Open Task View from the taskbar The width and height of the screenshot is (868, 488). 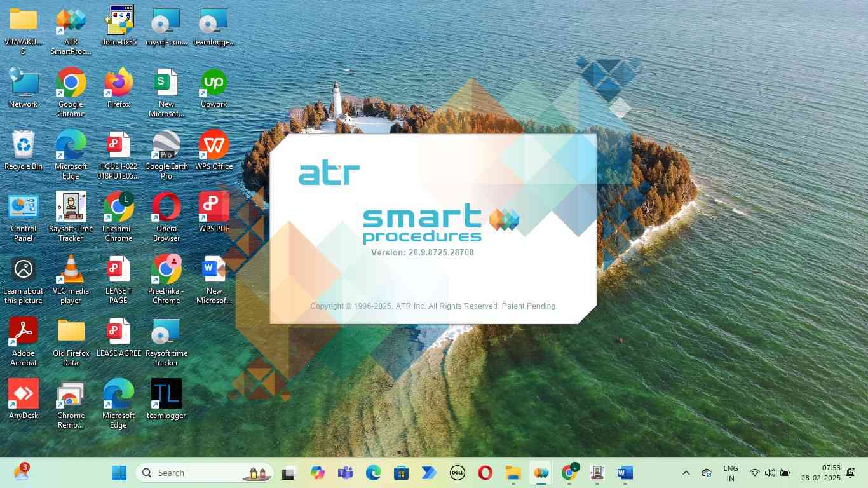289,473
